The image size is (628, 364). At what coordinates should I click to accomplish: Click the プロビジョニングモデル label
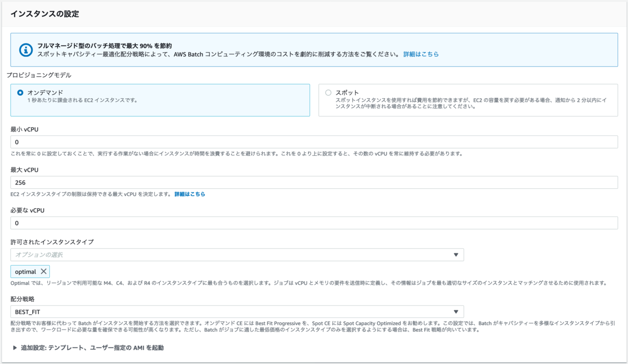(39, 75)
